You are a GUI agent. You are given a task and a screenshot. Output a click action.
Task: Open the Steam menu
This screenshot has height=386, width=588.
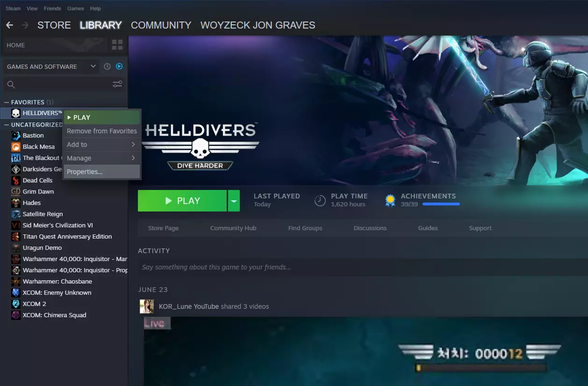[x=13, y=8]
